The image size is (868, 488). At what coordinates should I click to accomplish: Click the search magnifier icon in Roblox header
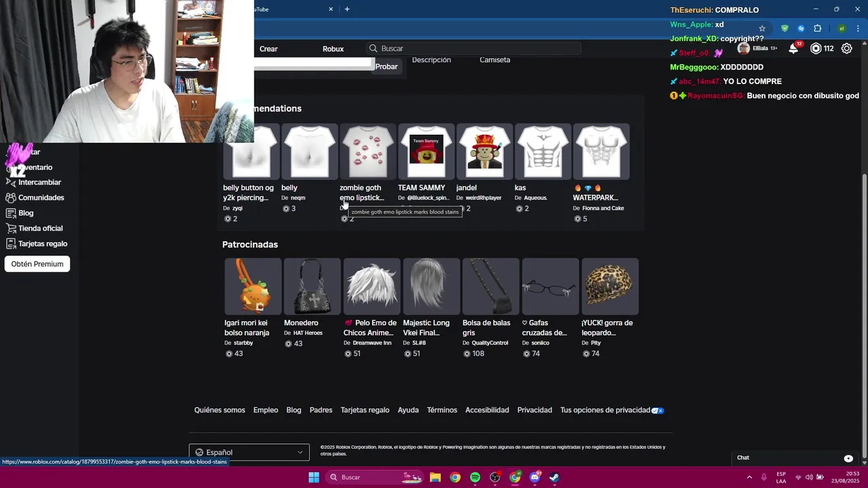373,48
